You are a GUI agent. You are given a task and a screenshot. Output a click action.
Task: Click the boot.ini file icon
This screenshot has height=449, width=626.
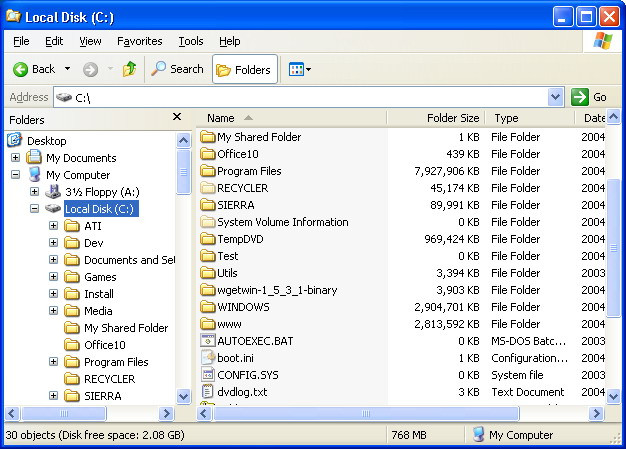tap(208, 358)
